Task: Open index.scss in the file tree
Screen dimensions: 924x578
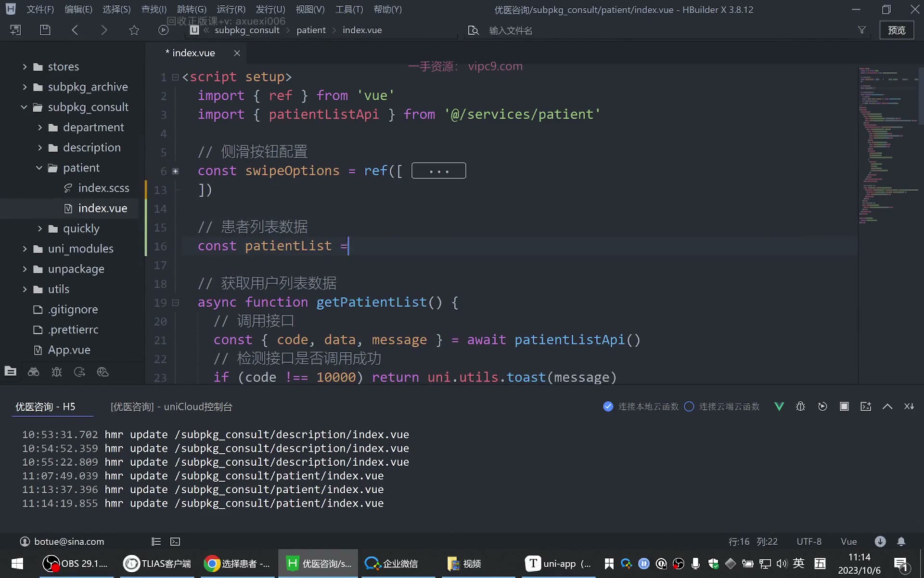Action: click(103, 188)
